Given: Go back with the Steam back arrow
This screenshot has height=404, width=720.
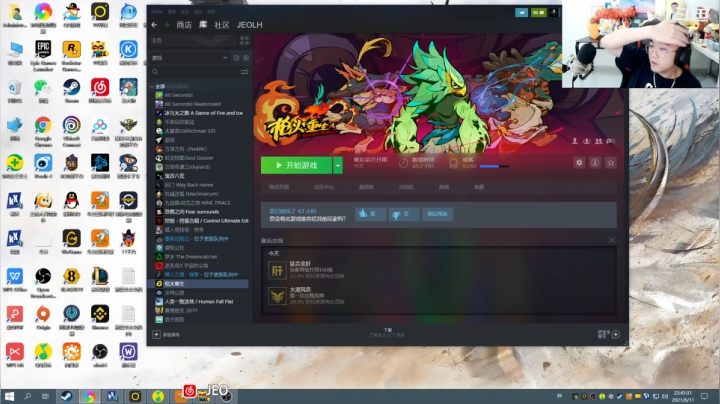Looking at the screenshot, I should pos(154,25).
